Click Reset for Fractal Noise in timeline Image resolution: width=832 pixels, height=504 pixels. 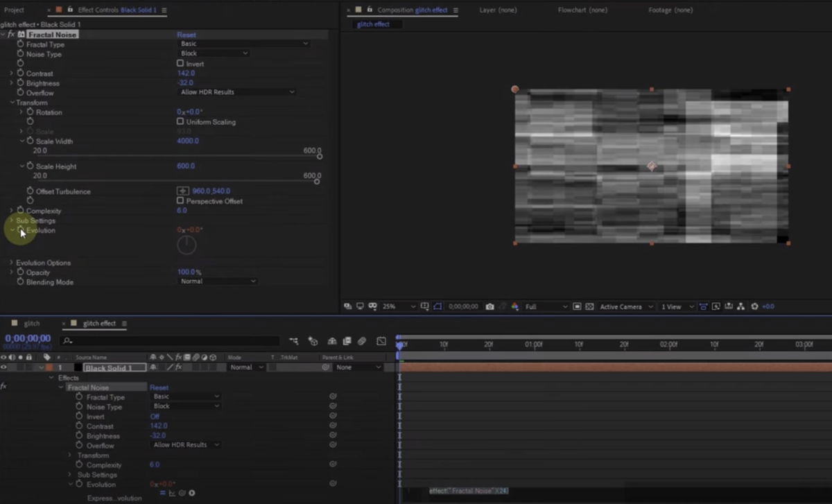pyautogui.click(x=159, y=388)
